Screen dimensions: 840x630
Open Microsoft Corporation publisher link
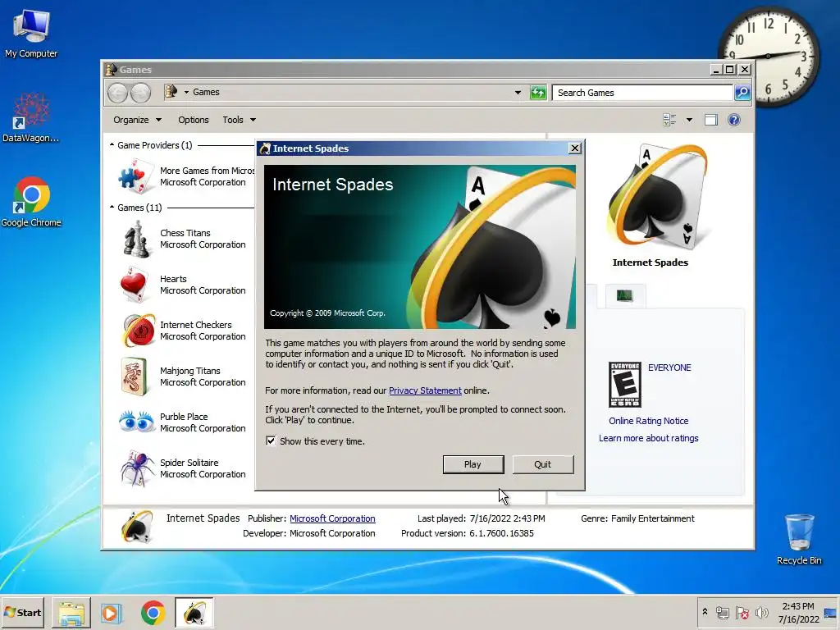(332, 518)
